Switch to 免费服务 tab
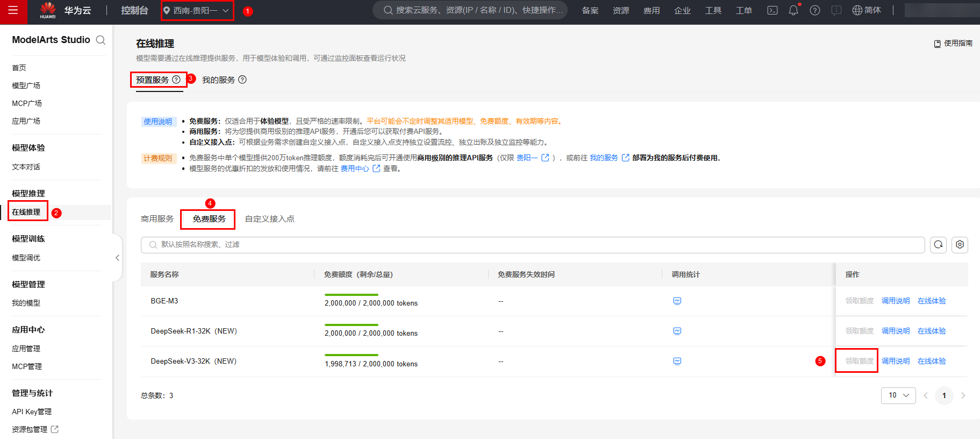This screenshot has width=980, height=439. (x=209, y=219)
